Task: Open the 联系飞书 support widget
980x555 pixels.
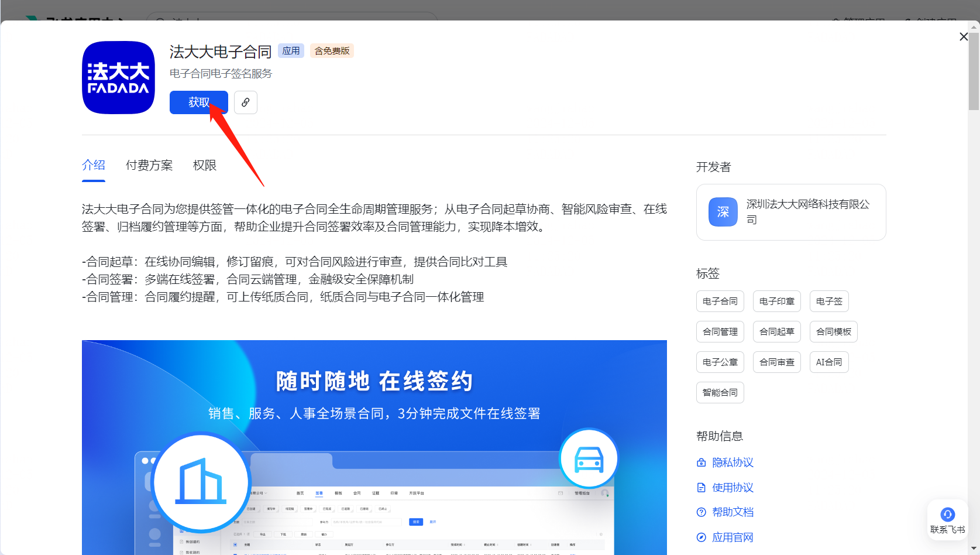Action: pos(947,520)
